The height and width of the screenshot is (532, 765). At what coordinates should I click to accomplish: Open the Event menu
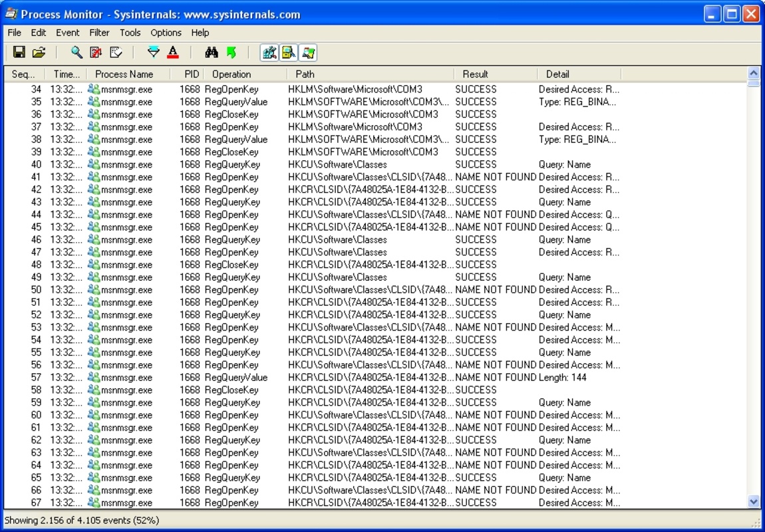coord(67,33)
